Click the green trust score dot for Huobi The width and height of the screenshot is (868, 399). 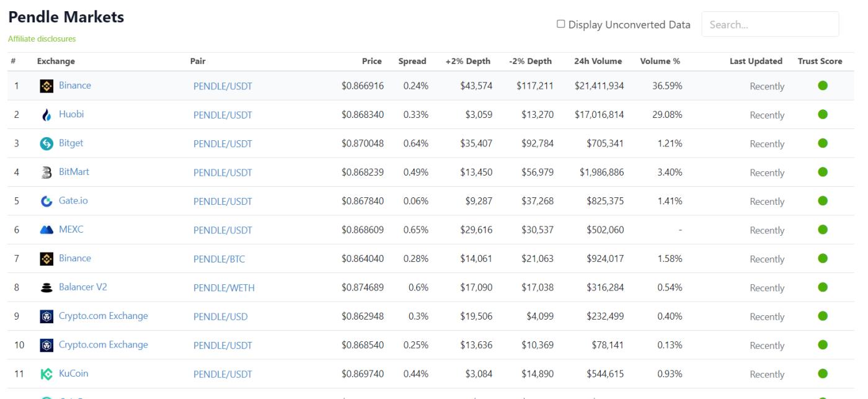[x=823, y=114]
